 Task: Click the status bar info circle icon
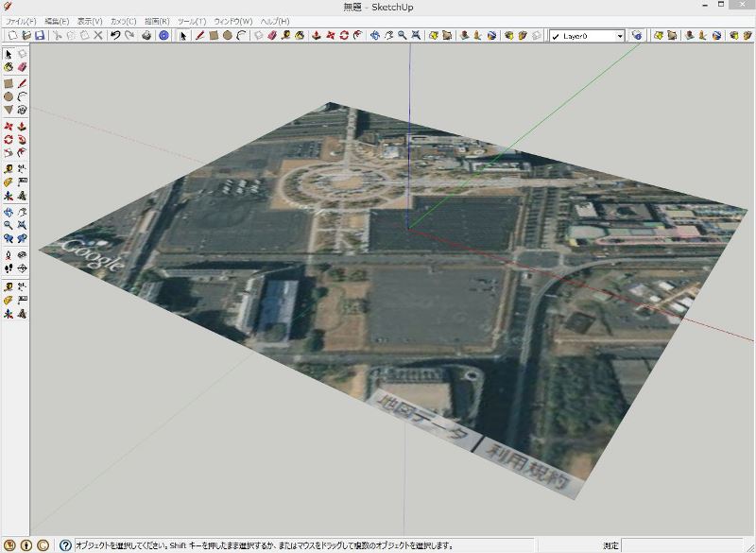(26, 545)
